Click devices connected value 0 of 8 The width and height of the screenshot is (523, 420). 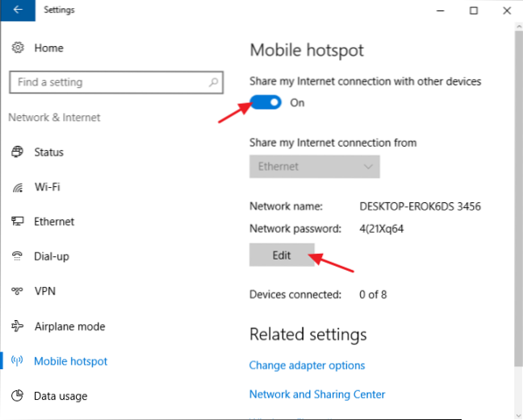[x=373, y=294]
